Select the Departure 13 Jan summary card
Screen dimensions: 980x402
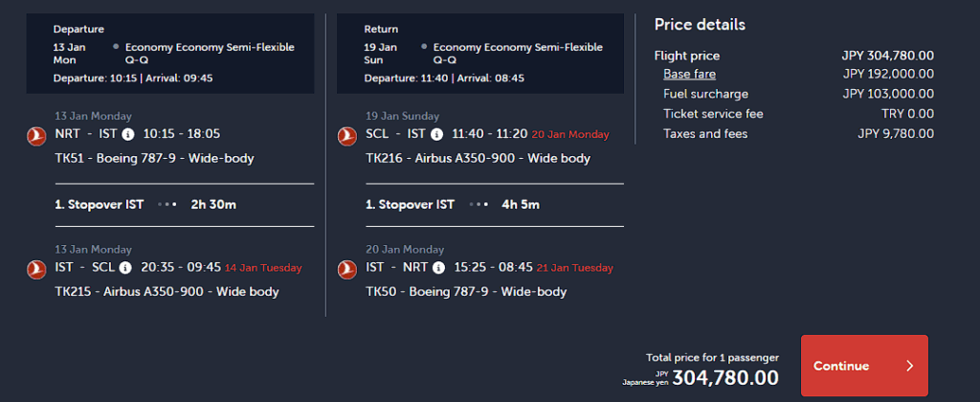coord(170,54)
